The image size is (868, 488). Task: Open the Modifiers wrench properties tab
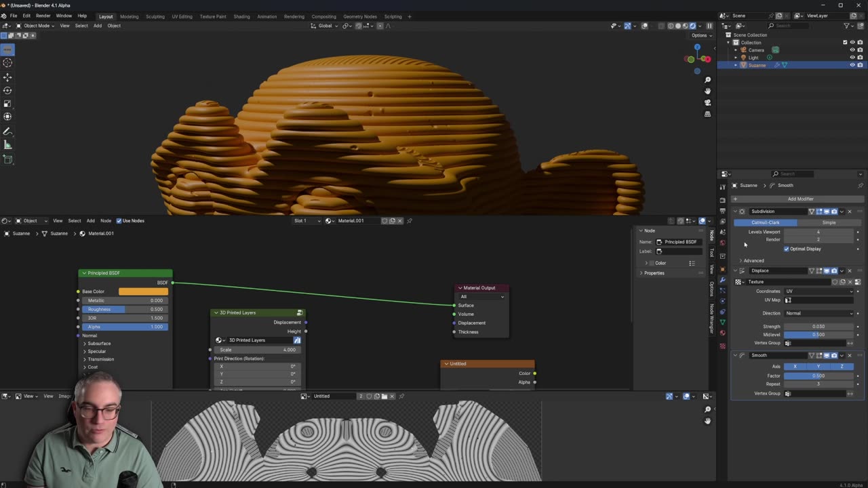pos(722,280)
